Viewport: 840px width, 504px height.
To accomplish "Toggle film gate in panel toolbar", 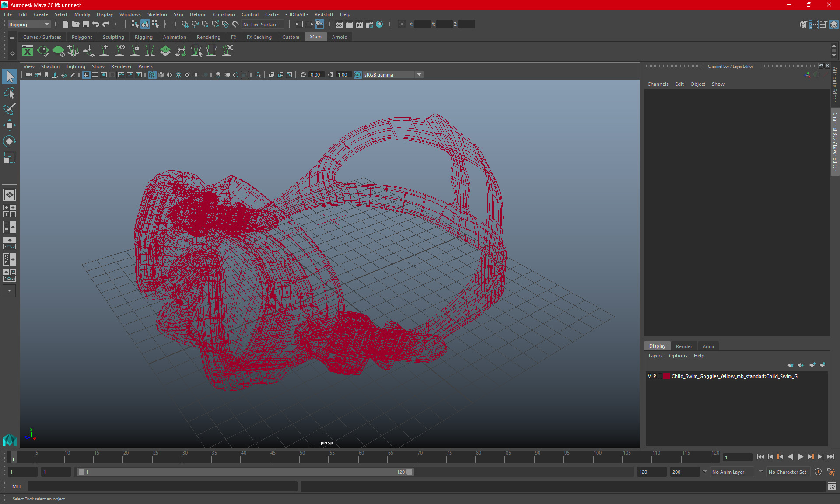I will coord(95,75).
